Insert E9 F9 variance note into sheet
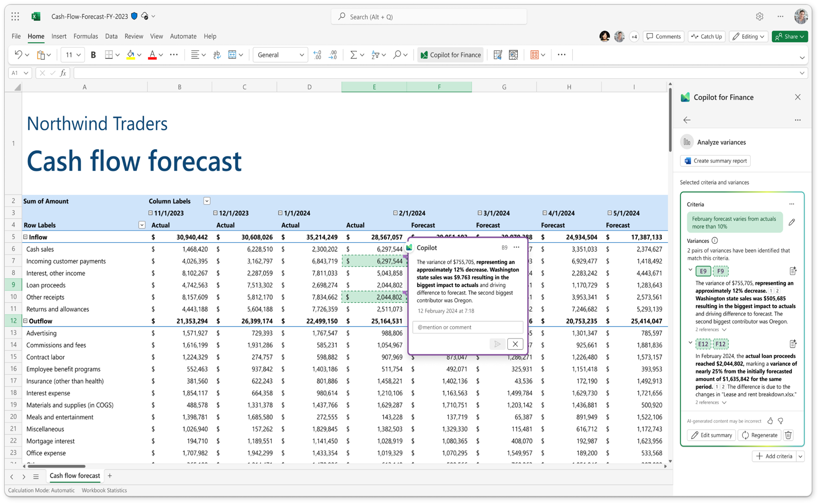Image resolution: width=819 pixels, height=504 pixels. coord(793,271)
